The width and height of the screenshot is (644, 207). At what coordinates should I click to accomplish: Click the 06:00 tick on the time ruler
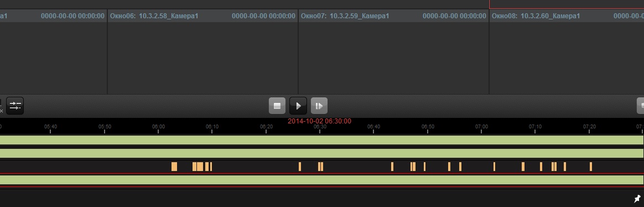coord(158,128)
